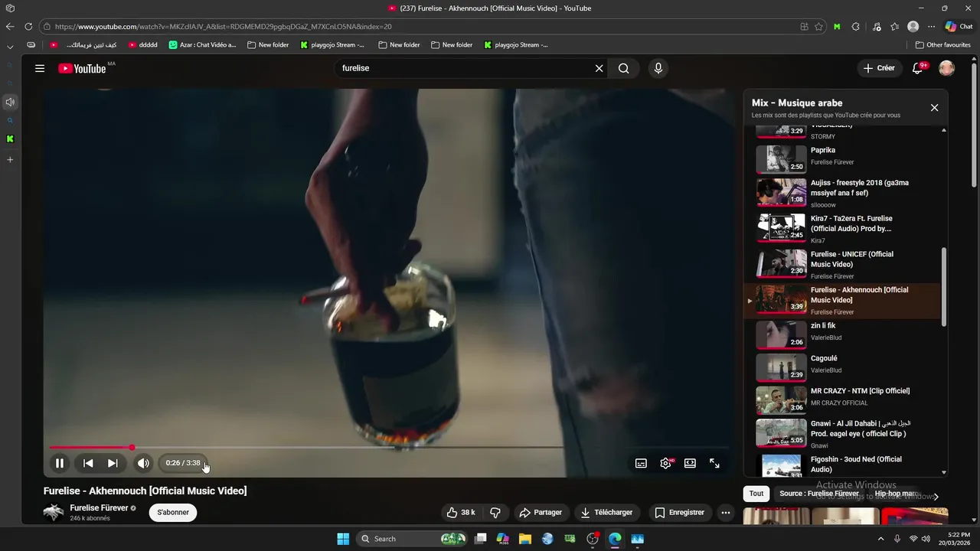Select the Source : Furelise Fürever chip
The width and height of the screenshot is (980, 551).
tap(819, 494)
